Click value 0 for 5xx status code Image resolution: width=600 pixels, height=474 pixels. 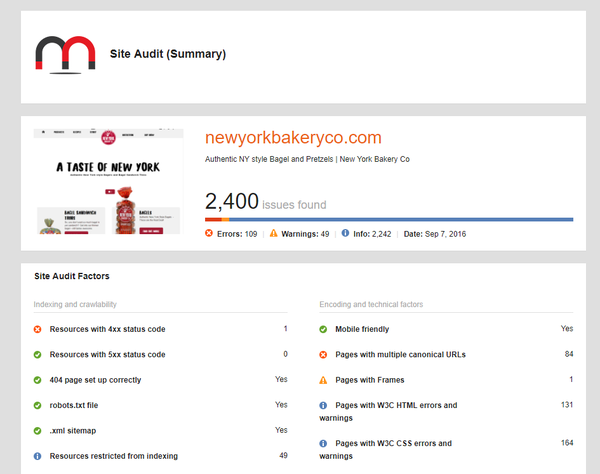click(285, 354)
